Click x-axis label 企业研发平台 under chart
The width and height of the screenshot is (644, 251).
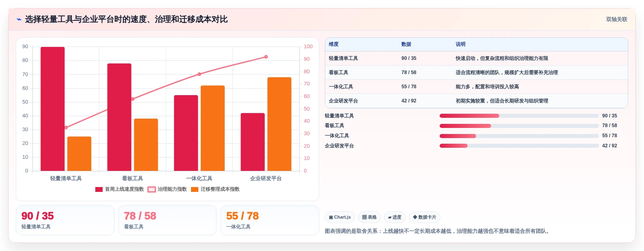[x=266, y=179]
